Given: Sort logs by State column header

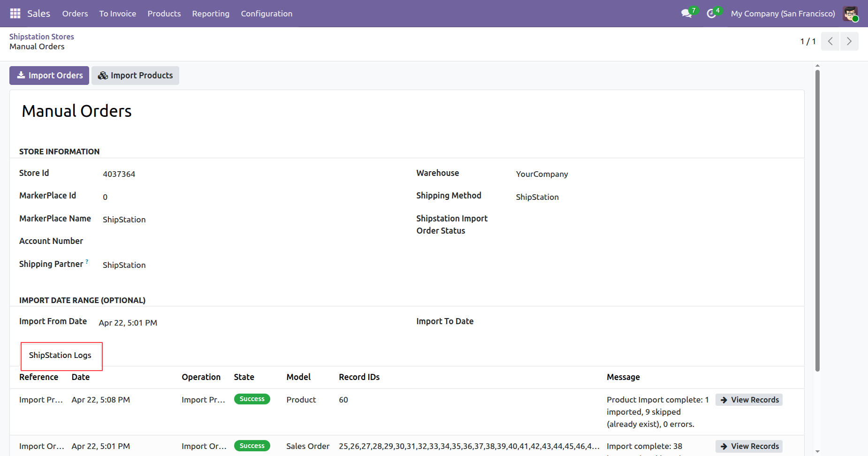Looking at the screenshot, I should click(244, 377).
